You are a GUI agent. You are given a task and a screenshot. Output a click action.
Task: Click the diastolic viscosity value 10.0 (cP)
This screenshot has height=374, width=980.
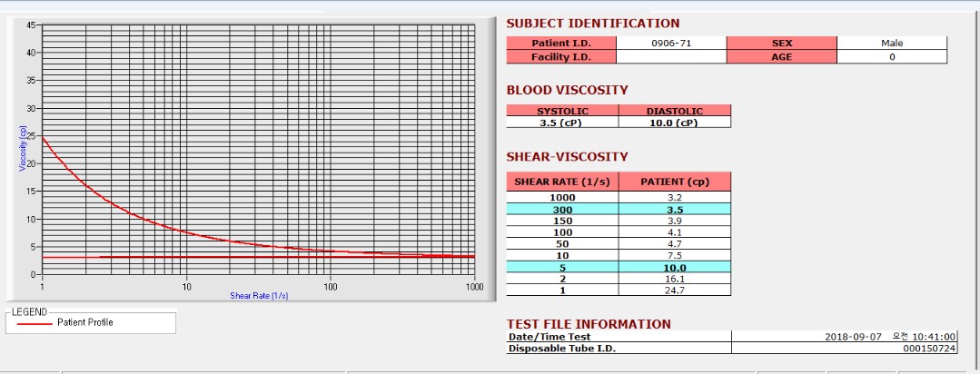coord(674,123)
